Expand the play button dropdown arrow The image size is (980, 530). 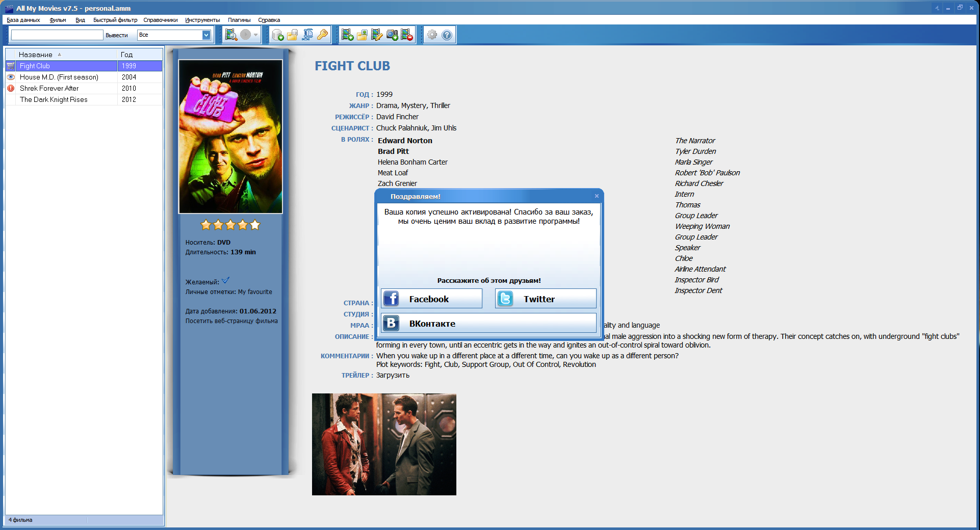tap(256, 35)
